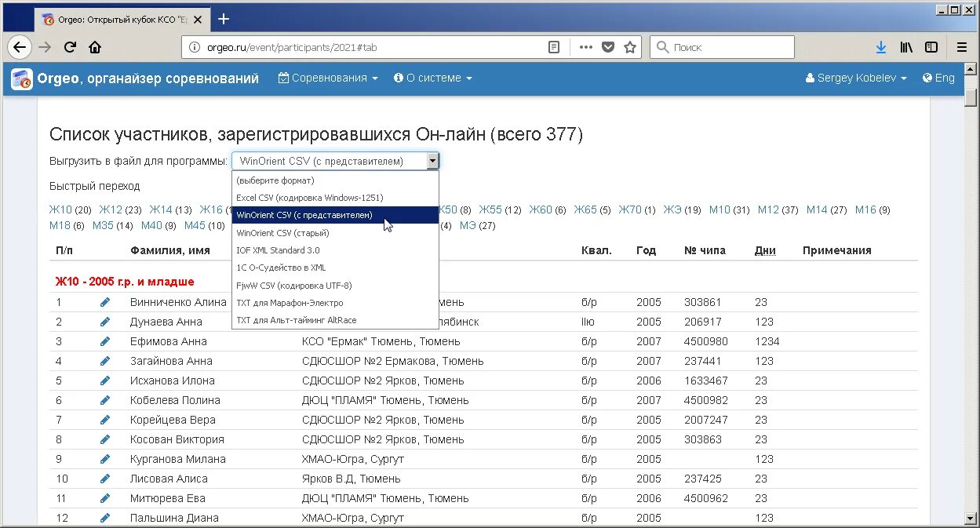Edit participant Курганова Милана with pencil icon
This screenshot has width=980, height=528.
105,459
